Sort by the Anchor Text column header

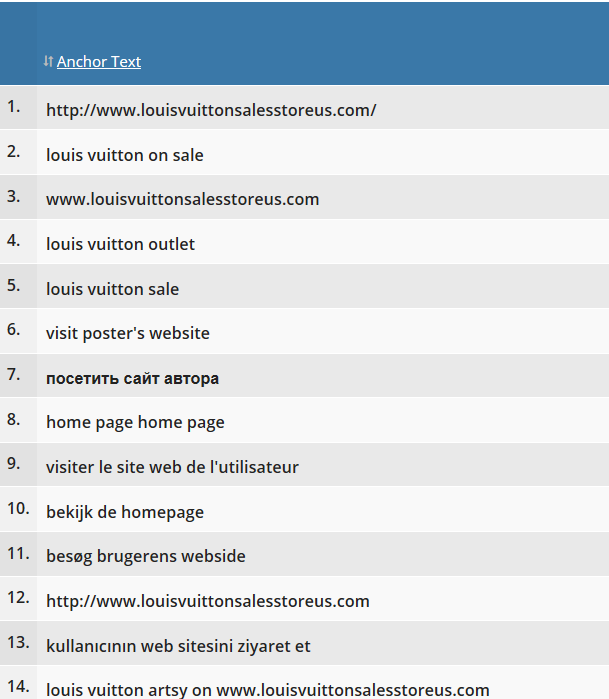click(x=99, y=62)
